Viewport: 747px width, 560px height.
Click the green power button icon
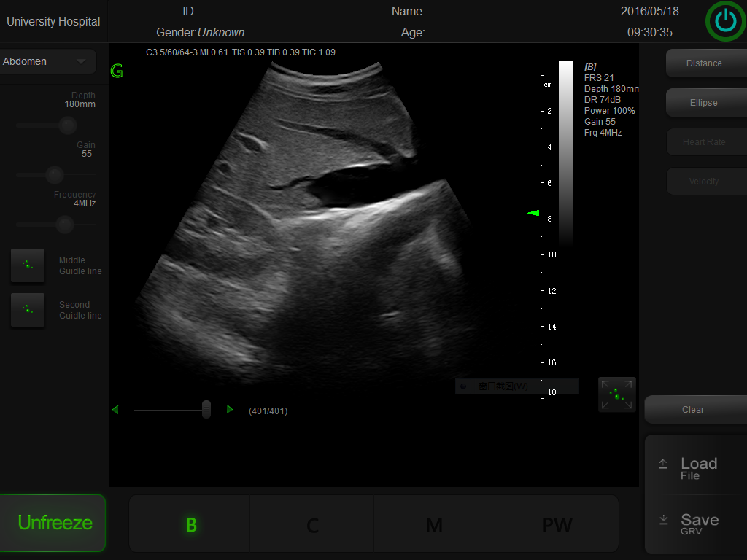(725, 22)
